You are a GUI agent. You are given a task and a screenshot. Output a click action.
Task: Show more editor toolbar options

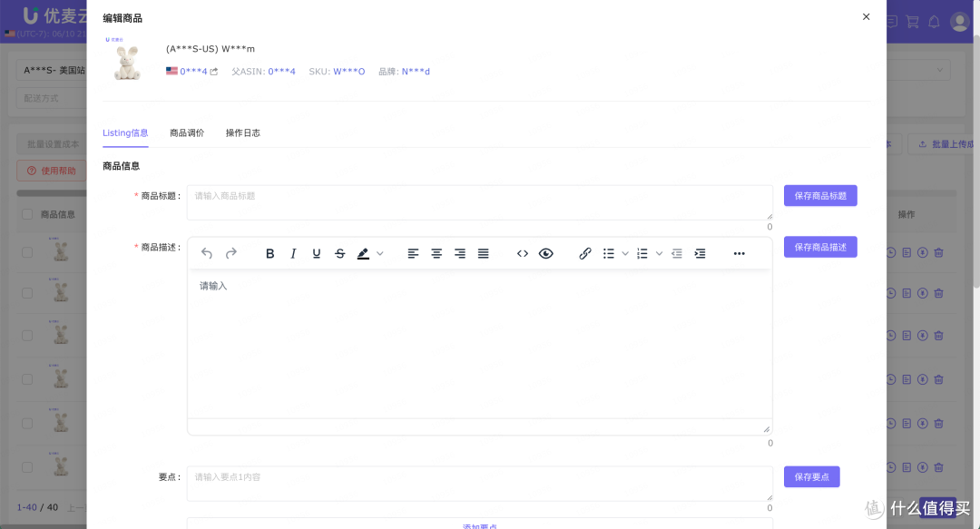click(740, 253)
